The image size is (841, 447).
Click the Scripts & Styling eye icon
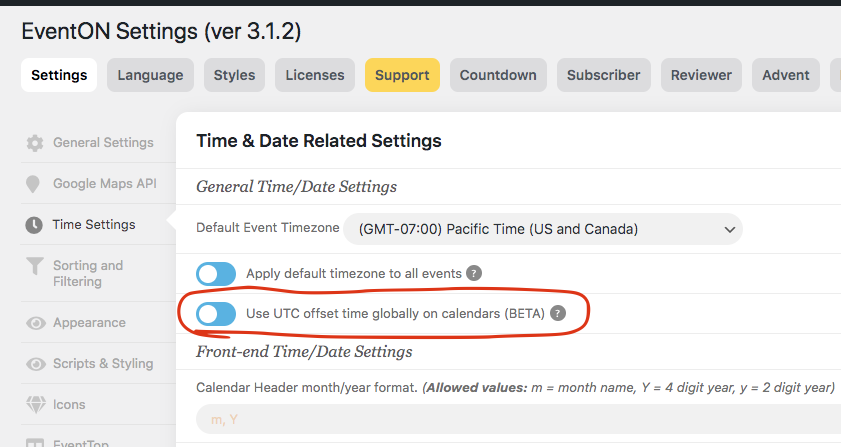coord(35,364)
